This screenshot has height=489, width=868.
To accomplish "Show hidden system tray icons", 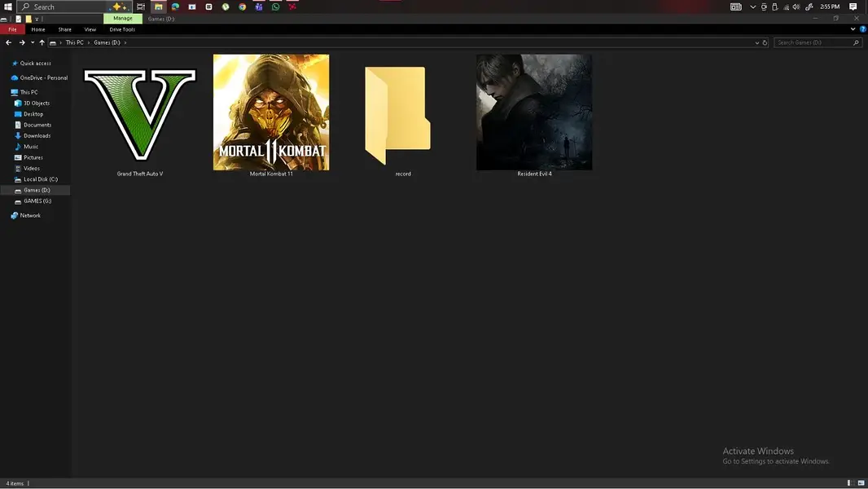I will (x=753, y=7).
